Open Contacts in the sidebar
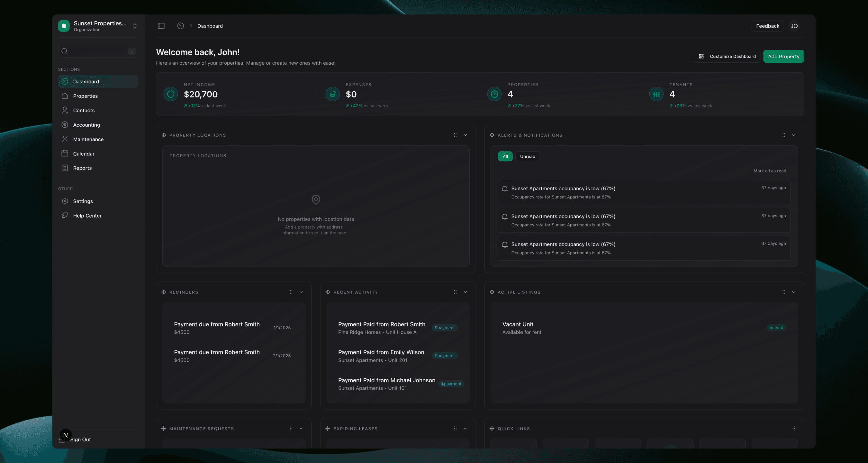 tap(98, 111)
